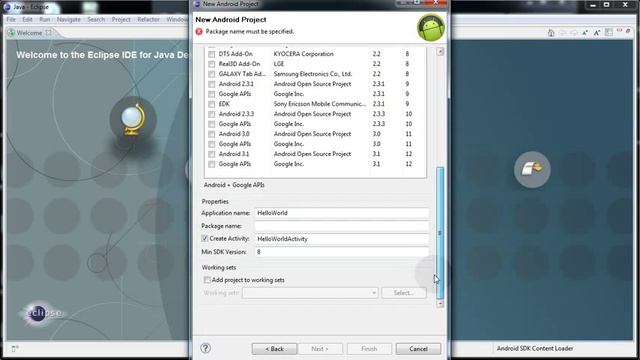Click the enlarge font size icon
This screenshot has height=360, width=640.
597,33
